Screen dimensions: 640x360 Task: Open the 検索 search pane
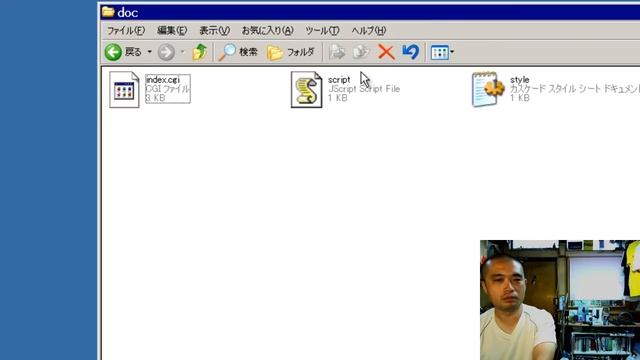(x=238, y=52)
